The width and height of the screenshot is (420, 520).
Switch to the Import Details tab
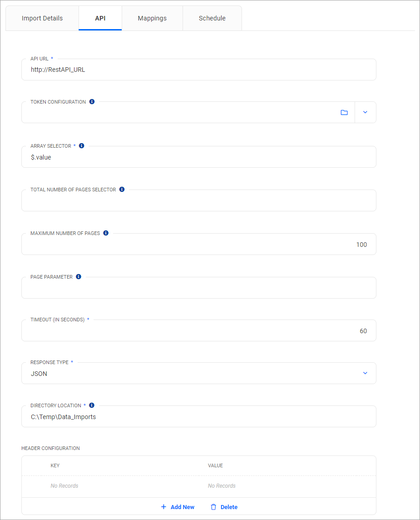coord(42,18)
